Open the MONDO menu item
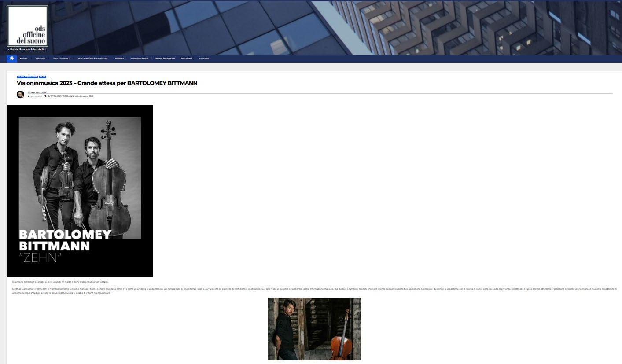The image size is (622, 364). coord(119,59)
